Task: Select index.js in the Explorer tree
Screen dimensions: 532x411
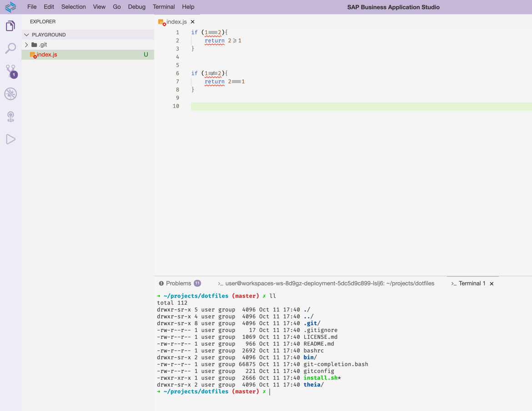Action: 88,55
